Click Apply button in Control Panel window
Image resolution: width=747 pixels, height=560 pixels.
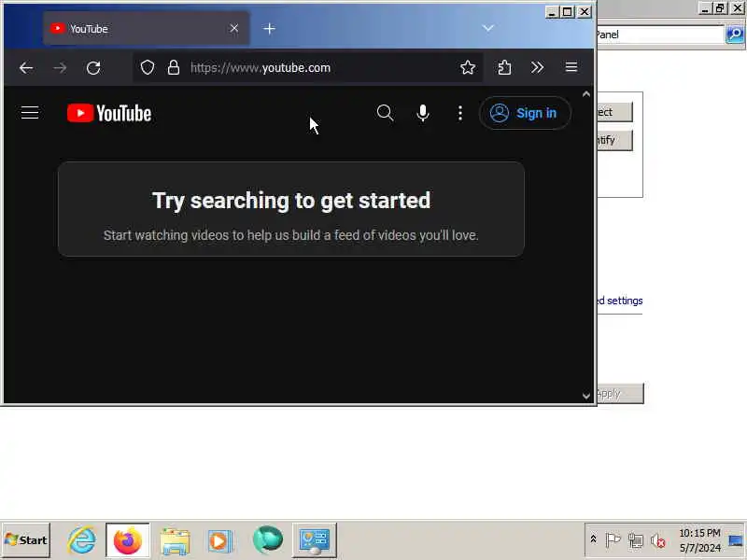(x=620, y=394)
